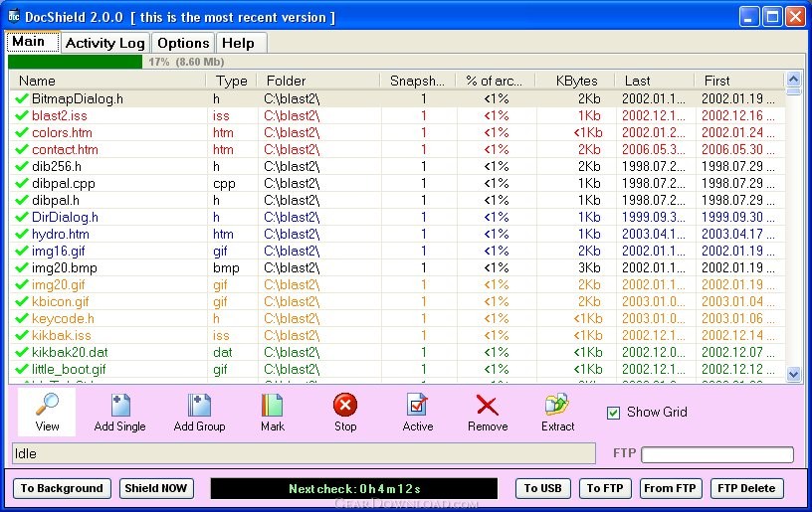Click the file list scroll-down arrow
This screenshot has width=812, height=512.
click(x=793, y=374)
